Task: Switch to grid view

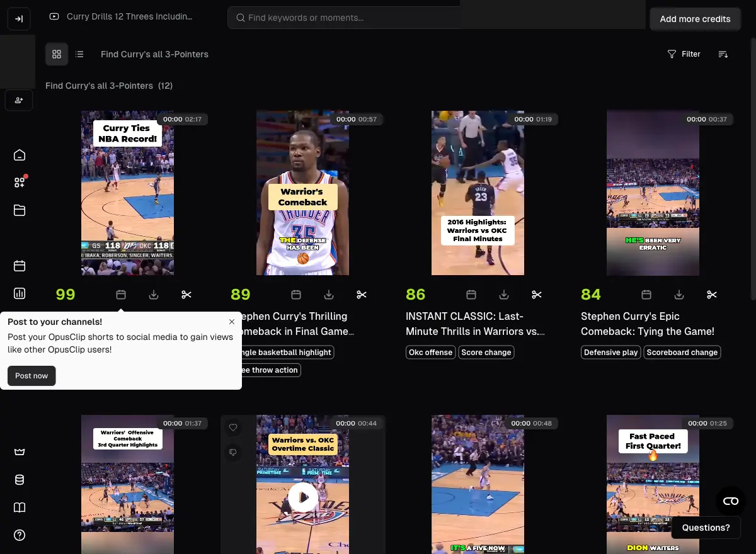Action: point(57,54)
